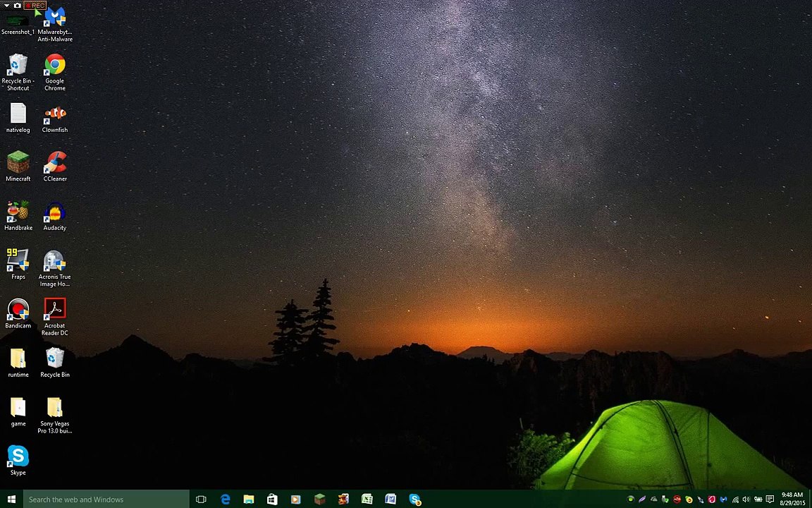The height and width of the screenshot is (508, 812).
Task: Launch the Skype desktop shortcut
Action: coord(18,460)
